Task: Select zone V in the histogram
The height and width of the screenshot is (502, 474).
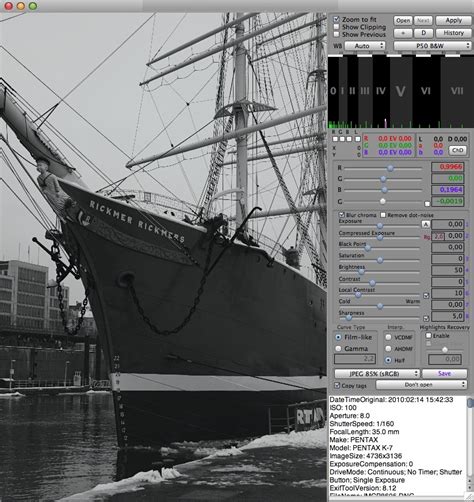Action: pos(401,91)
